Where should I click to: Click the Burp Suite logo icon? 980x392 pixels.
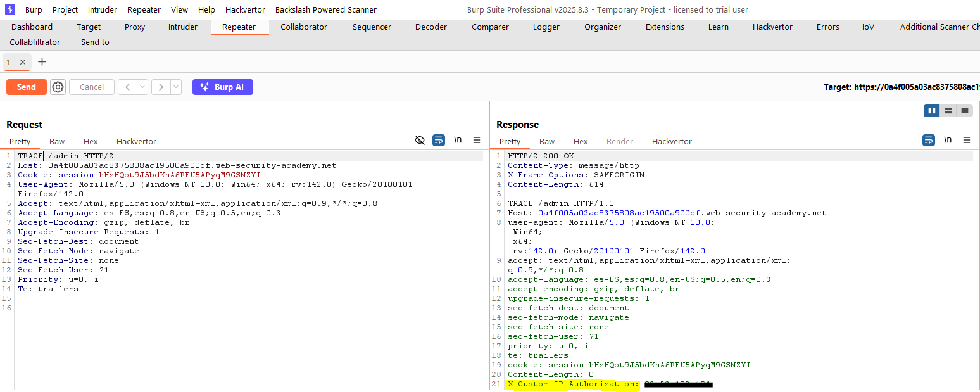pyautogui.click(x=10, y=9)
